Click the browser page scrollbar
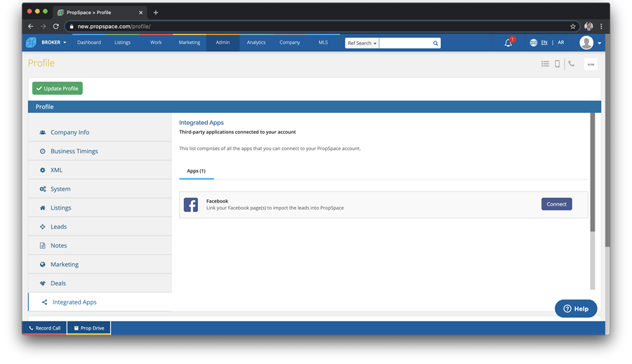 (x=607, y=141)
